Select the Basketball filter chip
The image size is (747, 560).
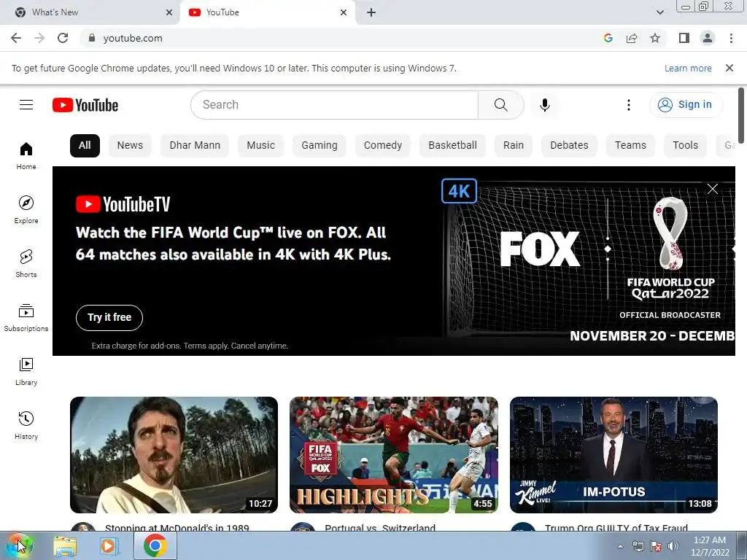(x=452, y=146)
